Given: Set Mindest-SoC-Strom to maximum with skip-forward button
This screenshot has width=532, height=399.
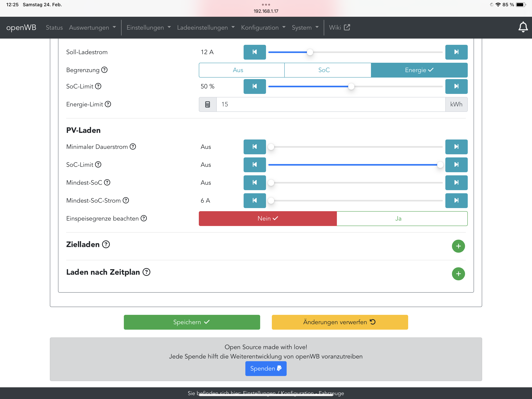Looking at the screenshot, I should point(456,200).
